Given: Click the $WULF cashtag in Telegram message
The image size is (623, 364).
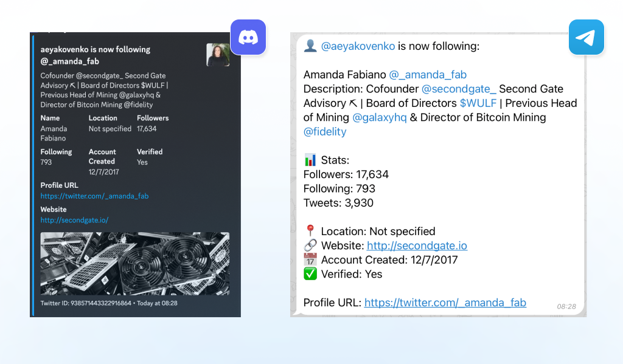Looking at the screenshot, I should coord(478,103).
